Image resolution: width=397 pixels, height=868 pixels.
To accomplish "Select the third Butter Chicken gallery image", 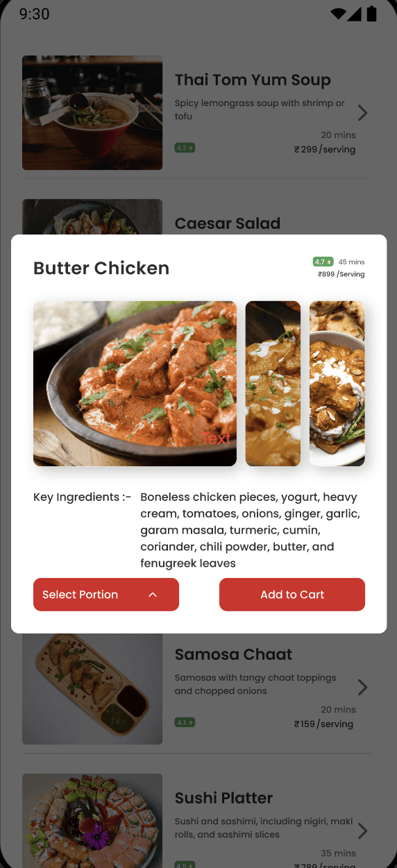I will [337, 383].
